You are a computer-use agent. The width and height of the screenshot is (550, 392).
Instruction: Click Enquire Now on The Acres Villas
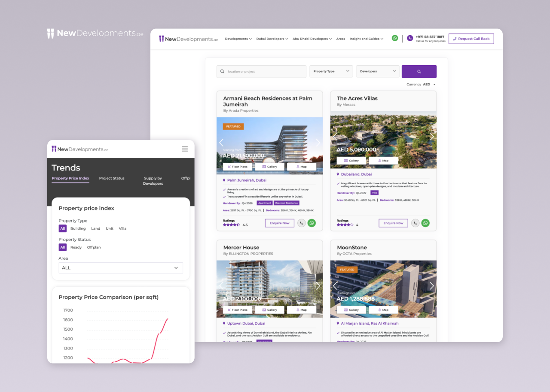click(393, 223)
